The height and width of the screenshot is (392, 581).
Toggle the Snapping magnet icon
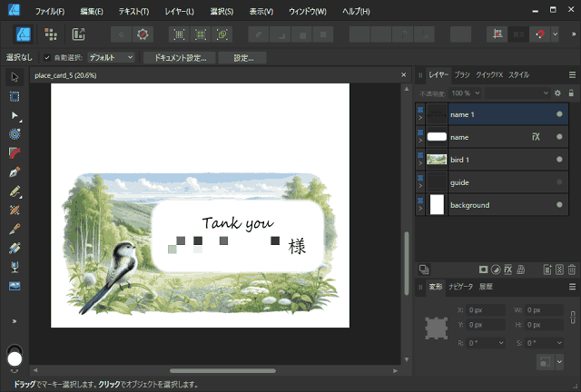click(539, 34)
